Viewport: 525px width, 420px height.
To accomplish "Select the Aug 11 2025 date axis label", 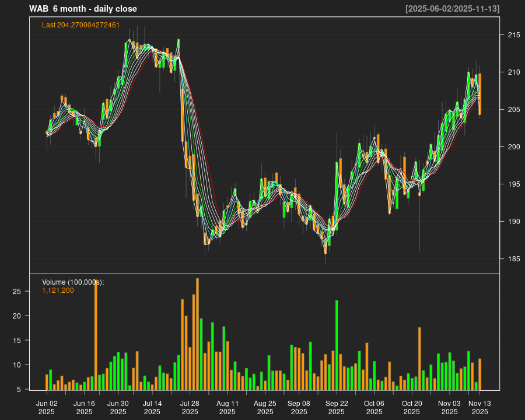I will pyautogui.click(x=228, y=407).
